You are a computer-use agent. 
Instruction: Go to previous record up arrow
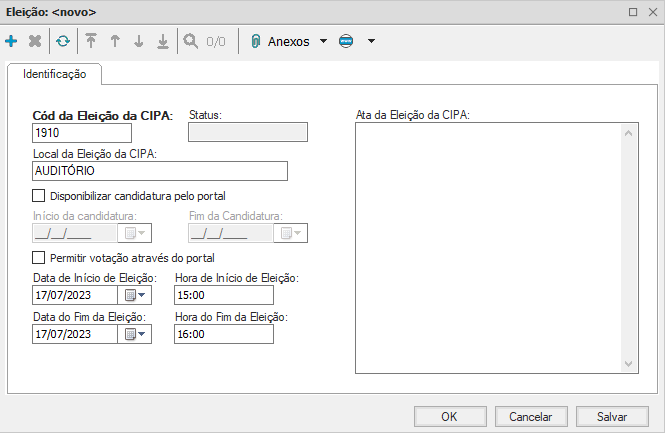(115, 42)
